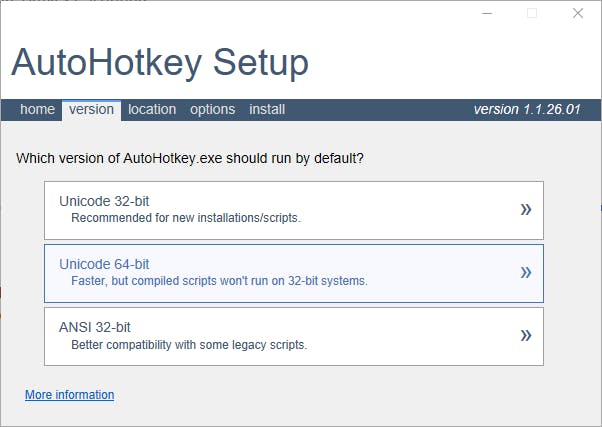Image resolution: width=602 pixels, height=427 pixels.
Task: Pick the Unicode 64-bit option title
Action: (x=104, y=264)
